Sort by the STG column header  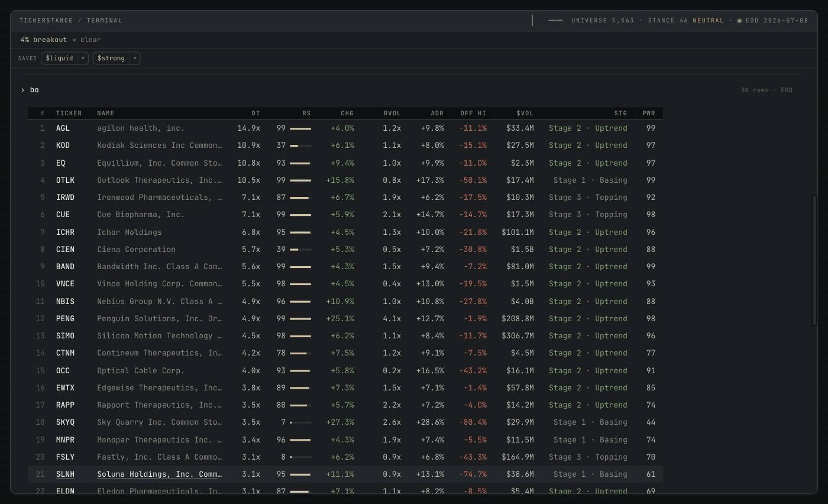pos(620,113)
